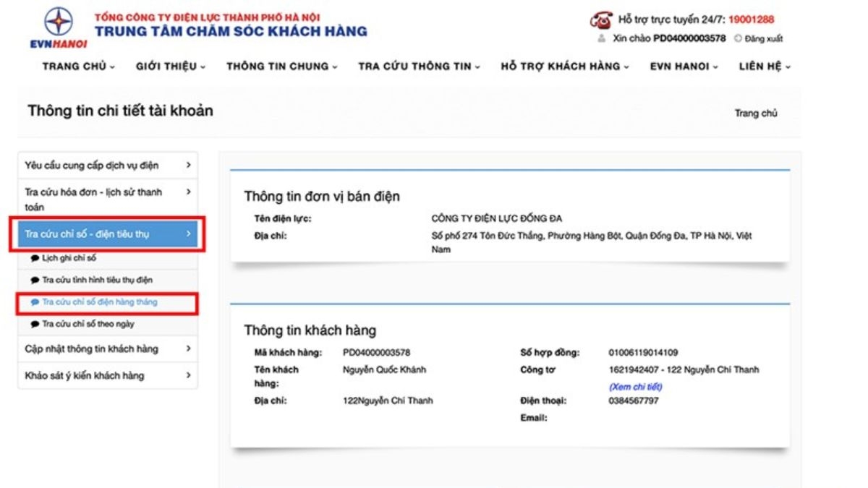868x488 pixels.
Task: Collapse Tra cứu chỉ số - điện tiêu thụ section
Action: coord(188,234)
